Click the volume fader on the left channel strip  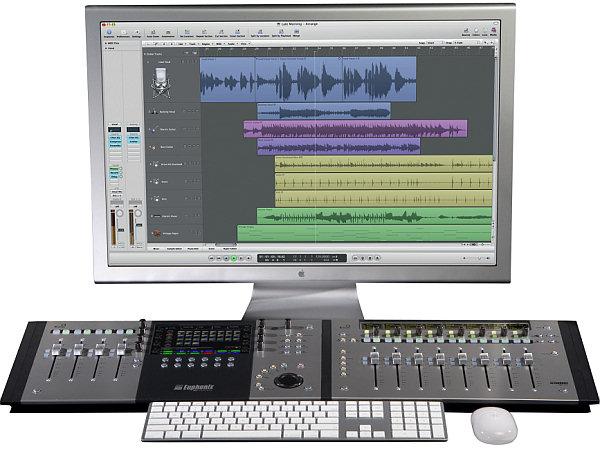tap(121, 230)
